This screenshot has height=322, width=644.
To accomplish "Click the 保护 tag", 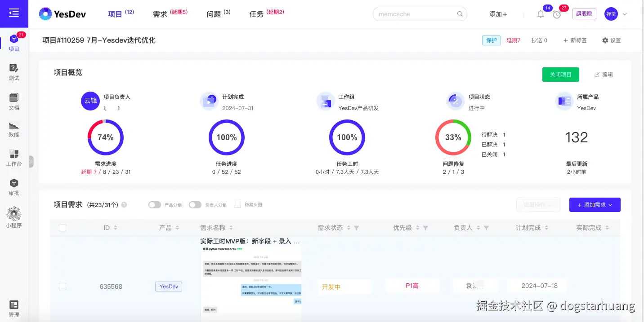I will tap(492, 40).
